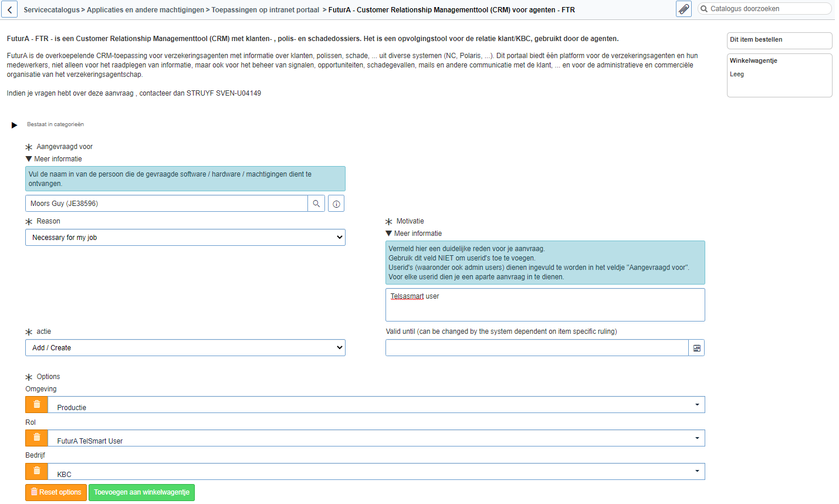Image resolution: width=839 pixels, height=504 pixels.
Task: Click the Reset options button
Action: (56, 492)
